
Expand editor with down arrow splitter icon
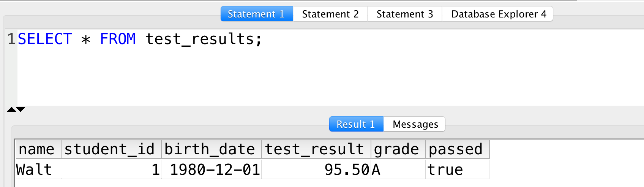[21, 109]
